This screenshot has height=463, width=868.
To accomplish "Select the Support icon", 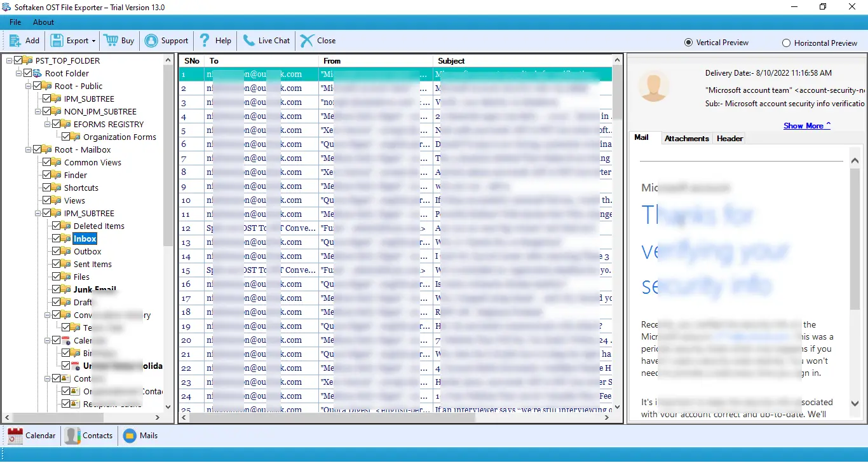I will [x=153, y=40].
